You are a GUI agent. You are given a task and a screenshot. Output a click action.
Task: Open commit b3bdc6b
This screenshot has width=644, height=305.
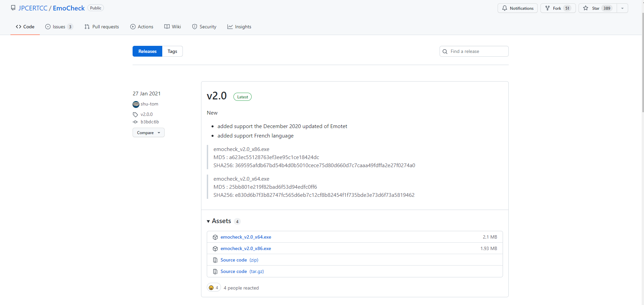coord(150,122)
